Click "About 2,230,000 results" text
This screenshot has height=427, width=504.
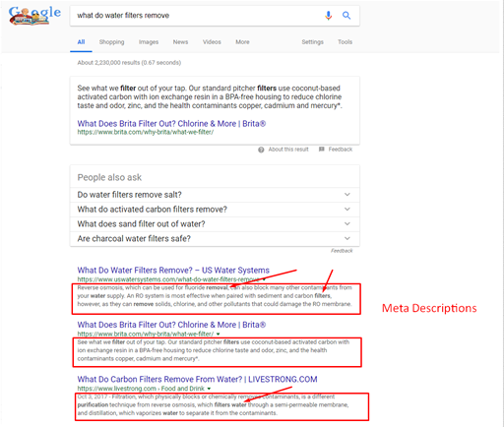tap(129, 63)
